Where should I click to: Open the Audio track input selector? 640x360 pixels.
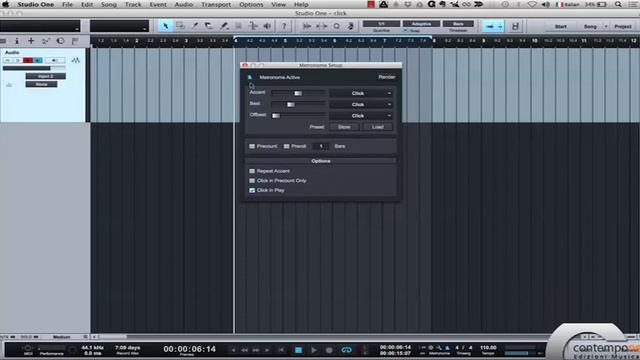[45, 76]
